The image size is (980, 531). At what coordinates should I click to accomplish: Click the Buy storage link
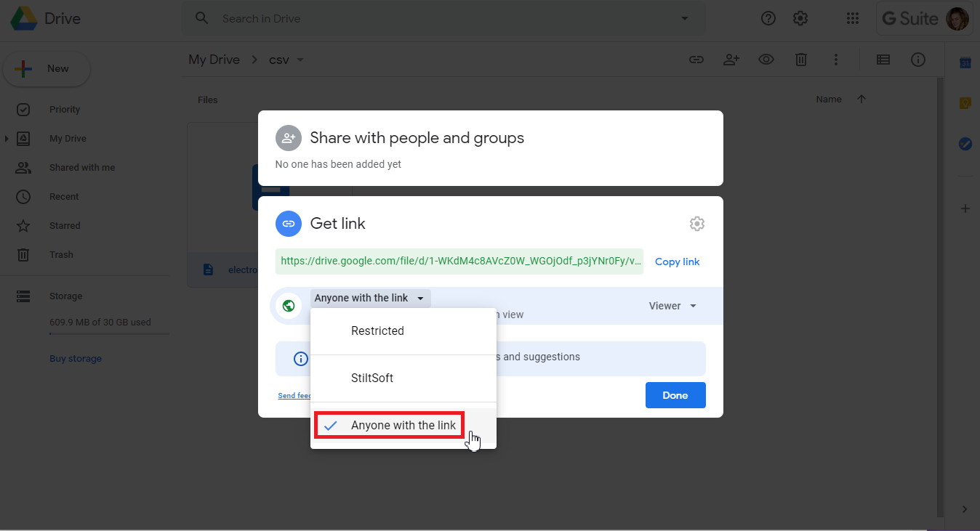76,359
